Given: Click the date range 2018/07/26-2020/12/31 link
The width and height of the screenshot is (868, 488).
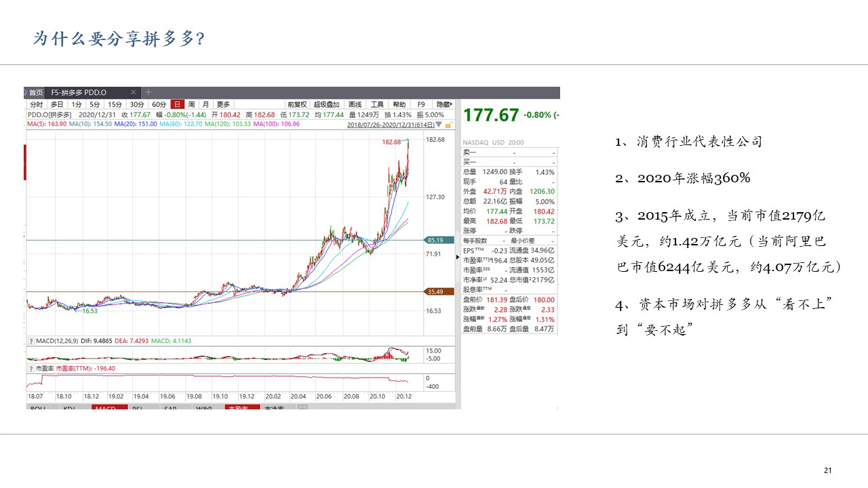Looking at the screenshot, I should click(x=390, y=125).
